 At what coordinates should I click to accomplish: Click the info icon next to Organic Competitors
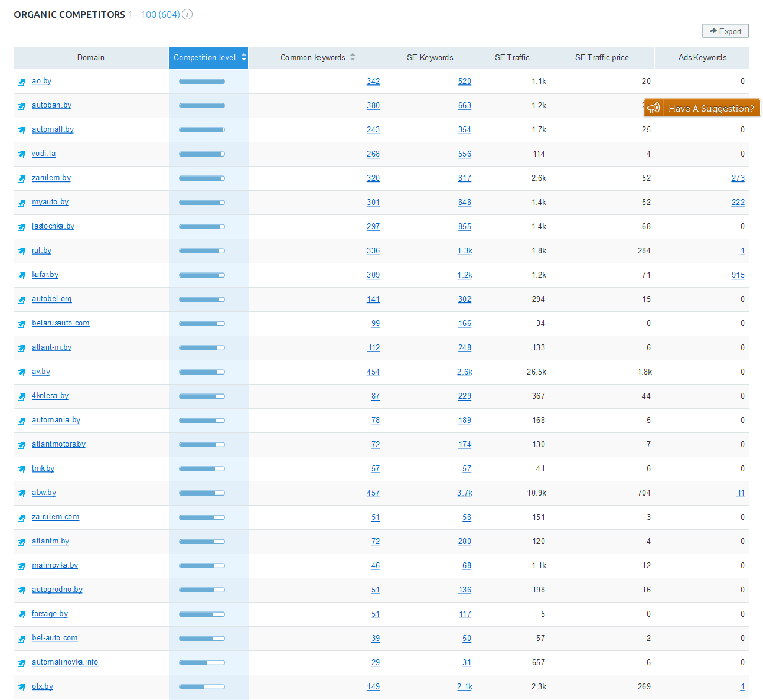187,14
